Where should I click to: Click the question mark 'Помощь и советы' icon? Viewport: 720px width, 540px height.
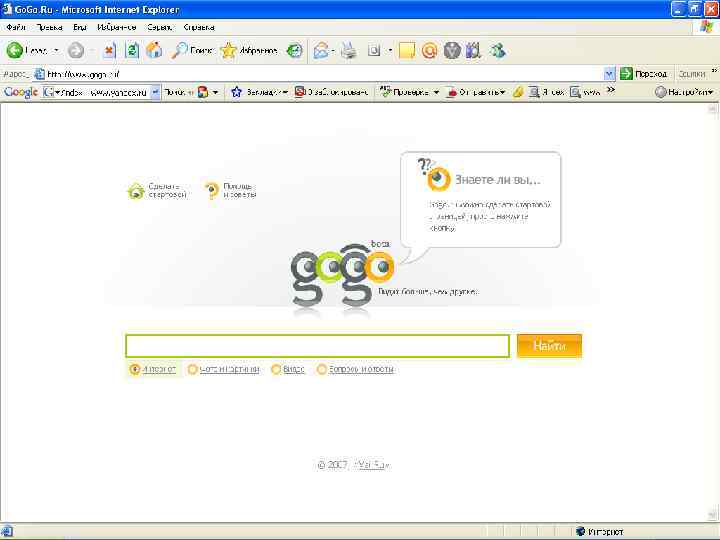[212, 190]
